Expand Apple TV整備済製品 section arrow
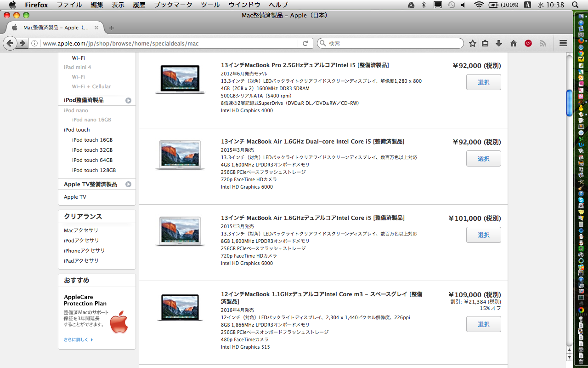Viewport: 588px width, 368px height. (x=129, y=184)
